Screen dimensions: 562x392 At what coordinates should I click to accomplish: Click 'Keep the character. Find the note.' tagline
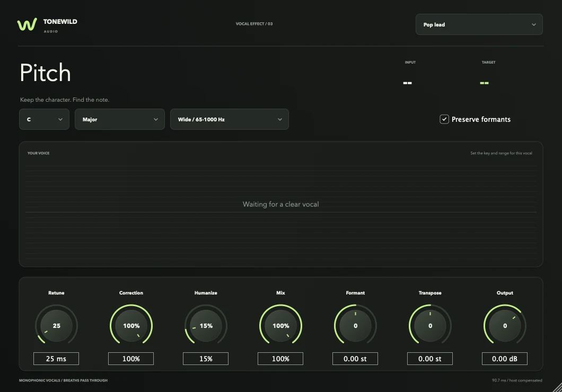pyautogui.click(x=65, y=100)
